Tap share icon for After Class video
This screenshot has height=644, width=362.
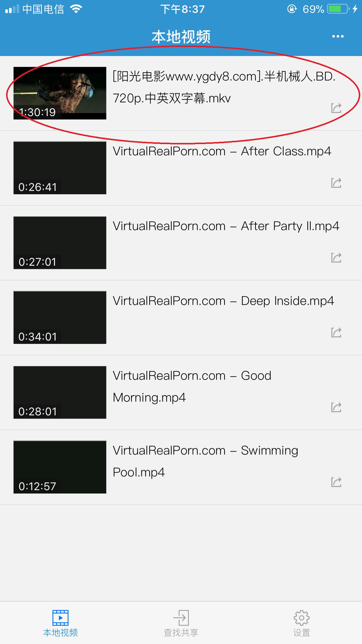click(x=336, y=183)
